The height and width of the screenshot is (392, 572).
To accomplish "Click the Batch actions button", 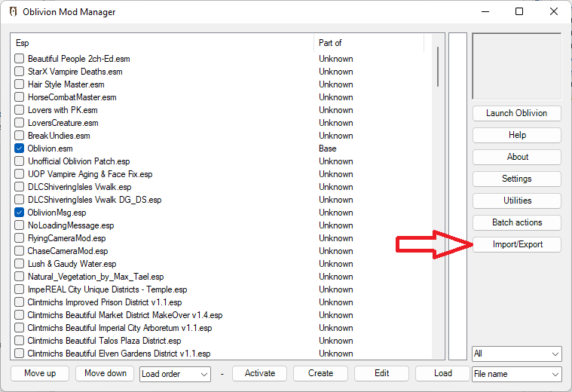I will coord(516,222).
